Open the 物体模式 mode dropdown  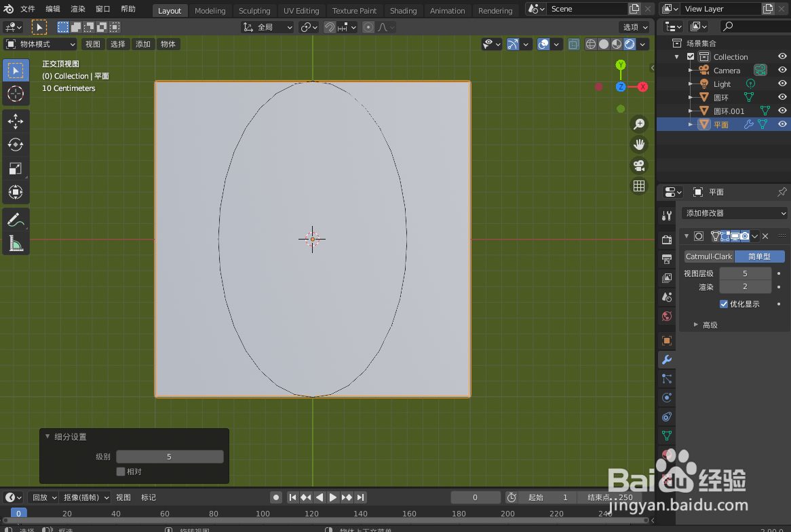(x=39, y=43)
